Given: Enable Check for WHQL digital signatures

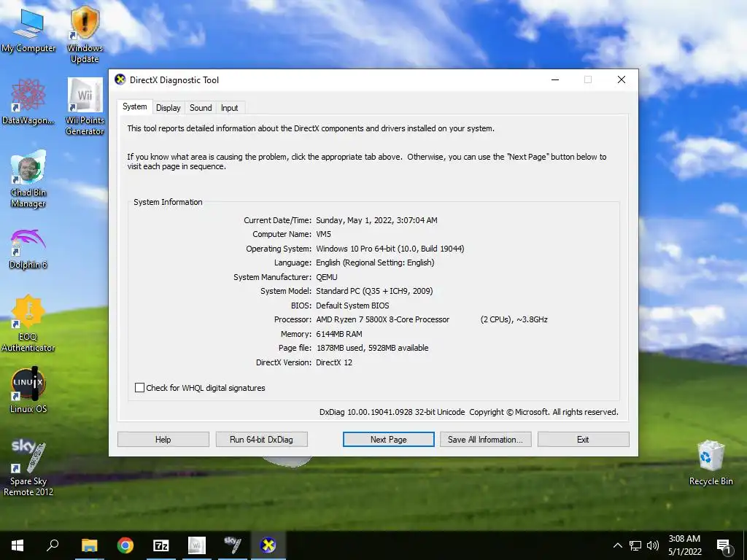Looking at the screenshot, I should point(139,388).
